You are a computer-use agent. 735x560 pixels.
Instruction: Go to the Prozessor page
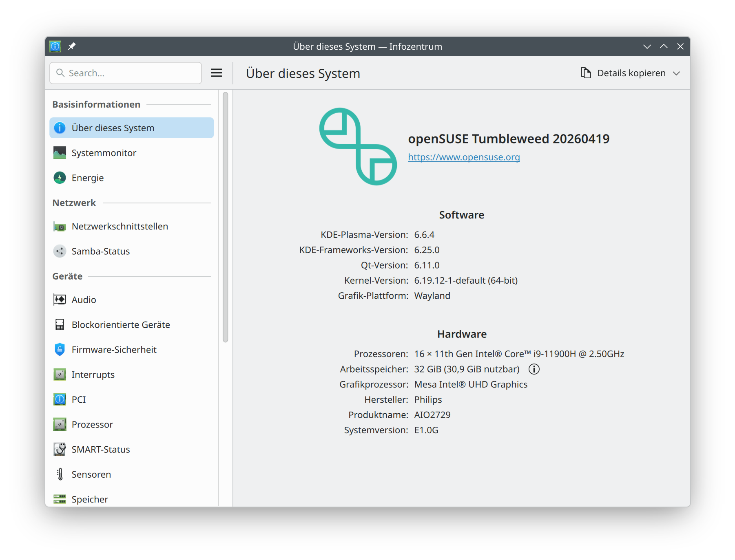pos(92,425)
